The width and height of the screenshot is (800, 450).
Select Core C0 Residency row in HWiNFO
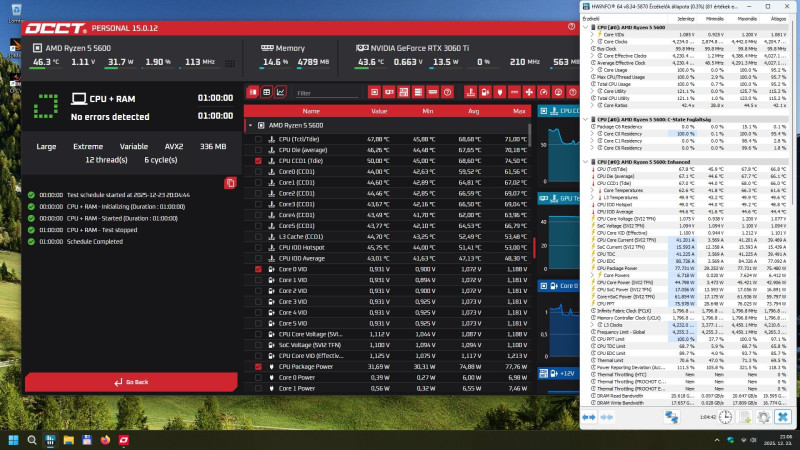pyautogui.click(x=687, y=134)
